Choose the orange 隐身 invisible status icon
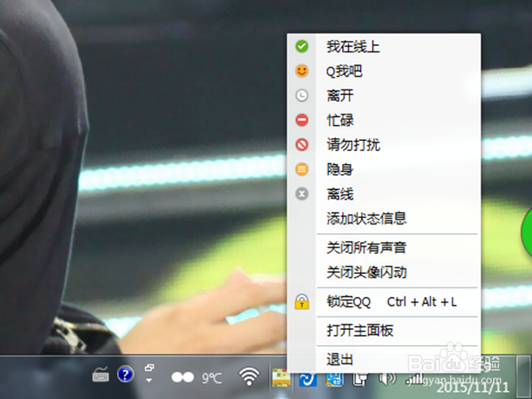The width and height of the screenshot is (532, 399). 301,169
